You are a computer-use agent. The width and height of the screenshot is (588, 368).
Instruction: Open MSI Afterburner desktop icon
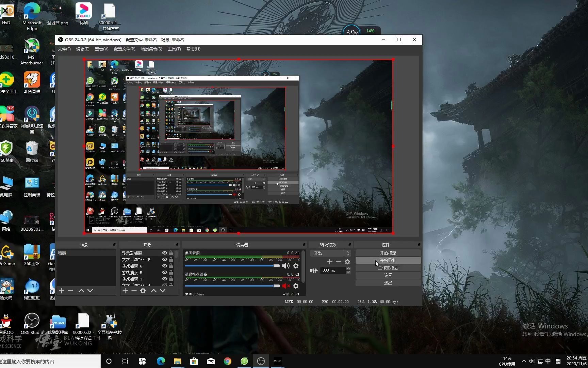32,51
